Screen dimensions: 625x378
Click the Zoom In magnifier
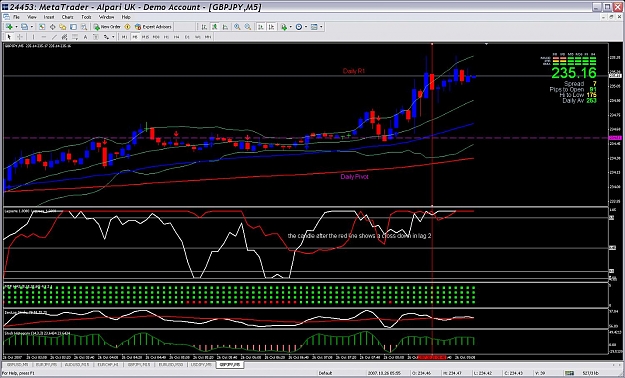point(237,27)
